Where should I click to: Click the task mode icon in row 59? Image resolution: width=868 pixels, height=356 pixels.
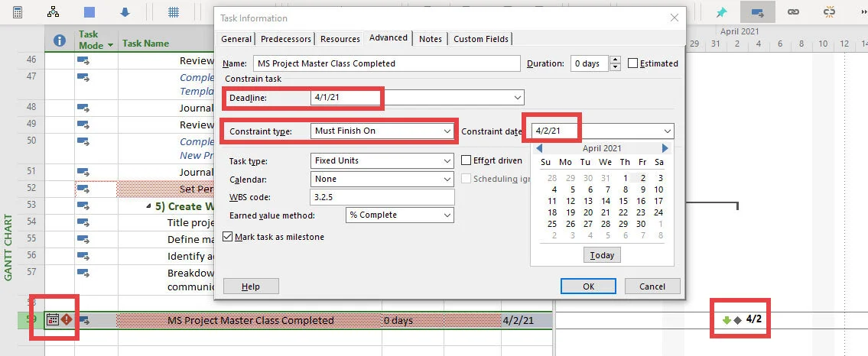pyautogui.click(x=83, y=321)
